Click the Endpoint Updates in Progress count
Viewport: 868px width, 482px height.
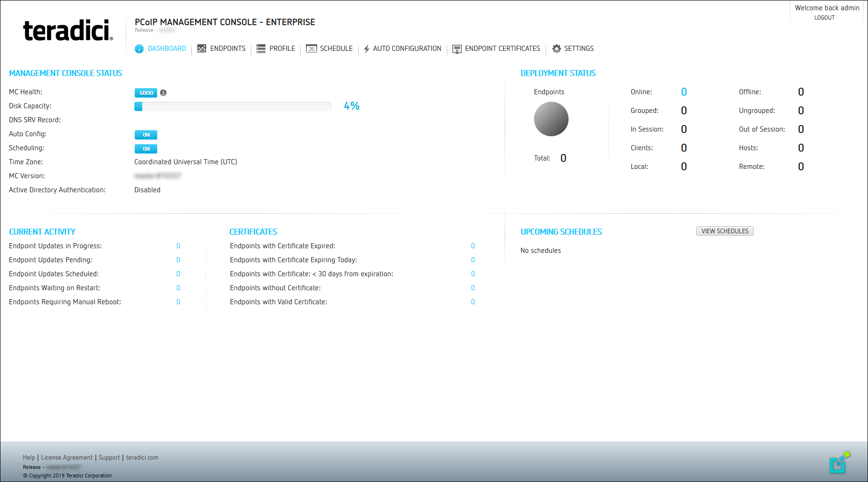point(178,246)
